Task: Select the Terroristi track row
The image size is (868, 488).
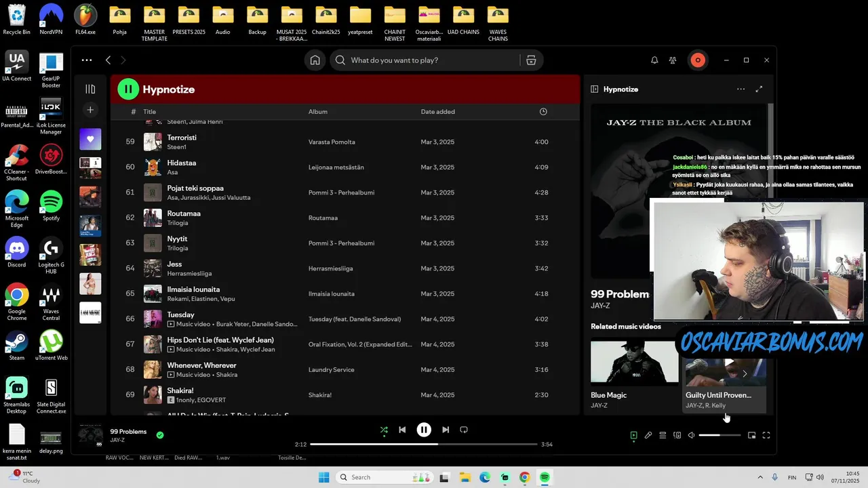Action: pos(345,142)
